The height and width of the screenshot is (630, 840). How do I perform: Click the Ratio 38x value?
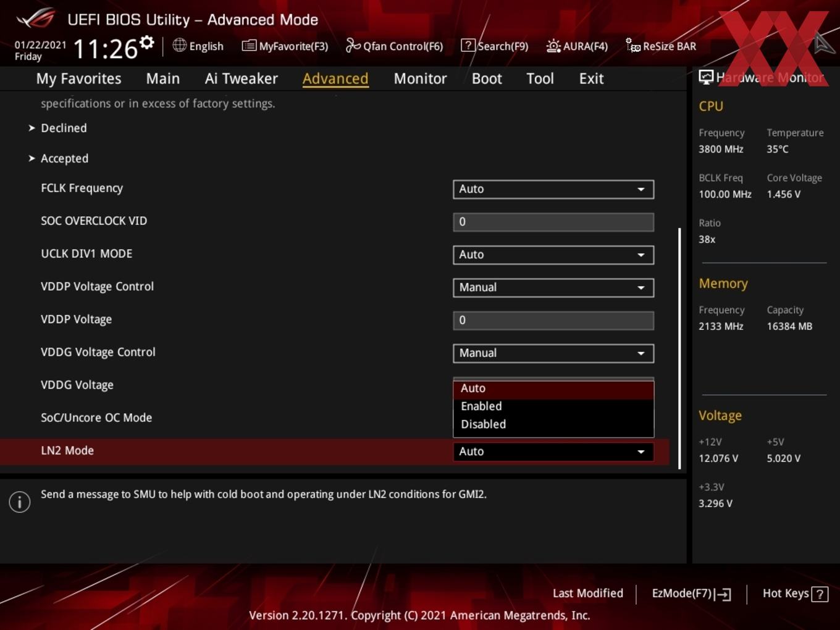pos(707,239)
